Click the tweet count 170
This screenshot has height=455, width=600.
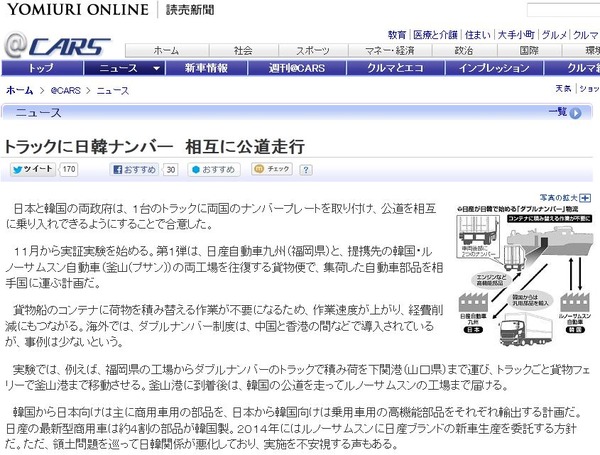[69, 169]
